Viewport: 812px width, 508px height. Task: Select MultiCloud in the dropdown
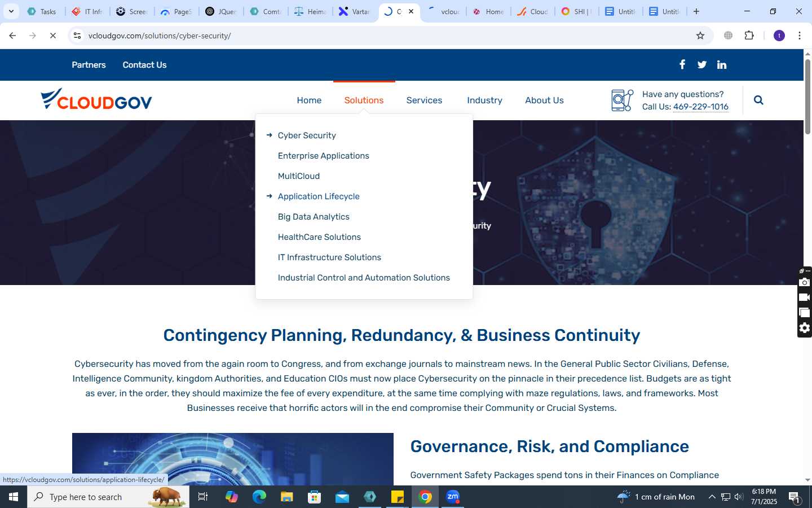click(x=299, y=176)
